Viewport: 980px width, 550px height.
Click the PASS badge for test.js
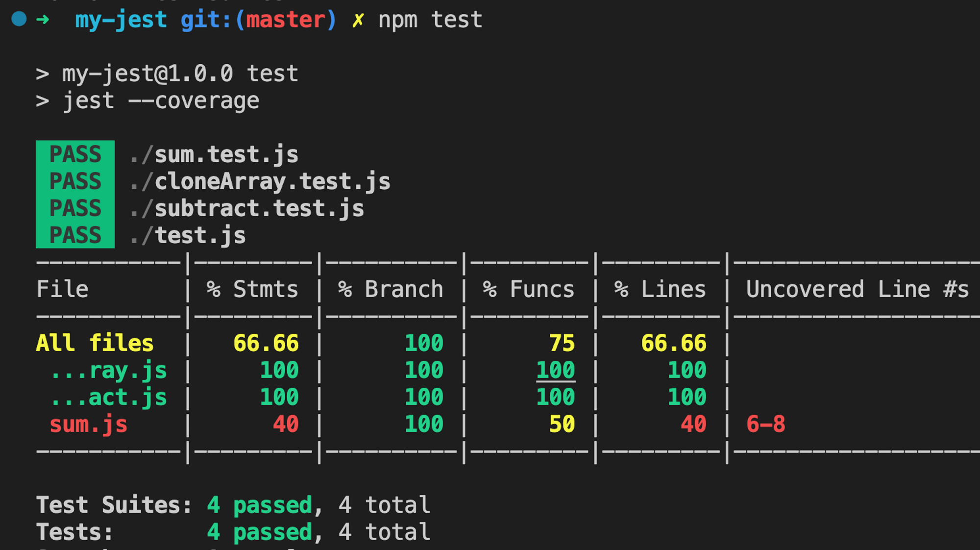point(75,236)
